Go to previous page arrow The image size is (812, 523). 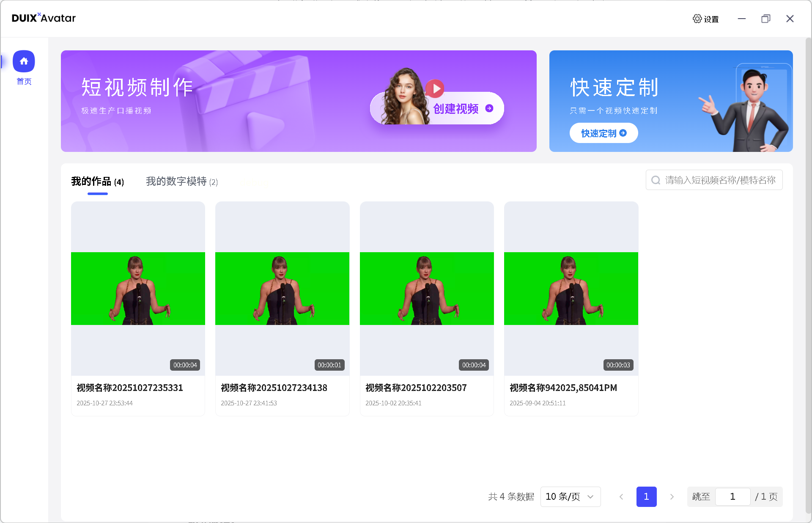pos(621,497)
